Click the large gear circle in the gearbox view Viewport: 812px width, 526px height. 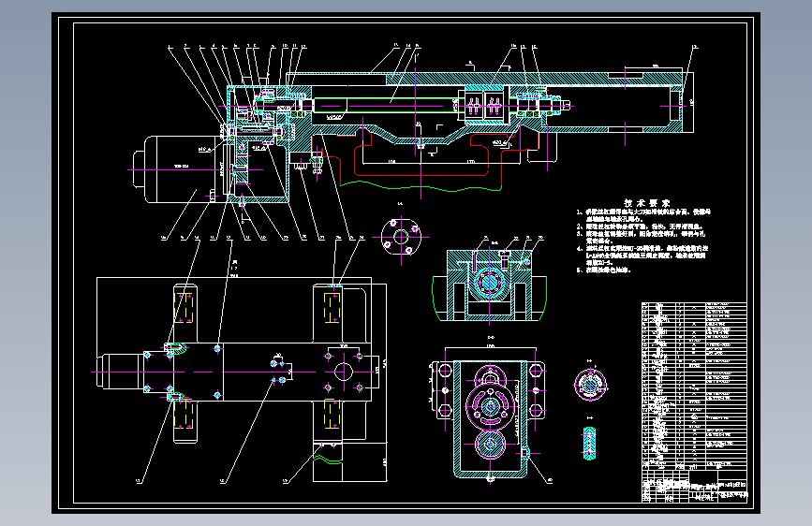point(490,406)
